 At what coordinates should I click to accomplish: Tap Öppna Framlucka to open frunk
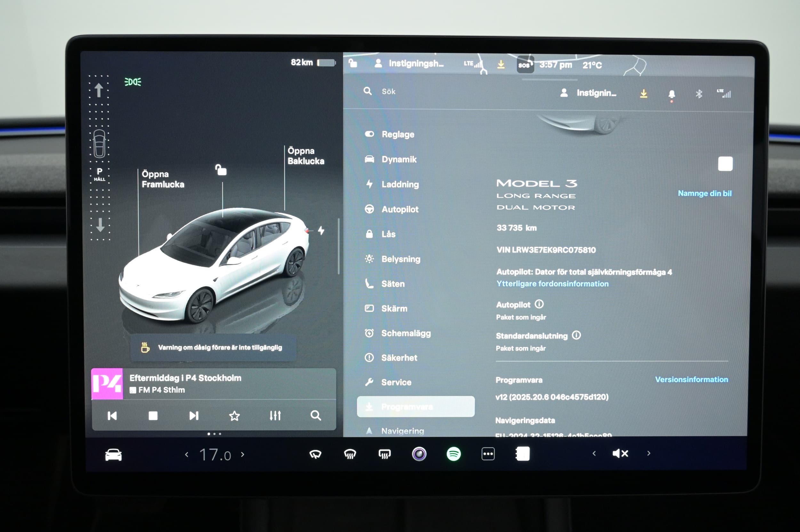tap(163, 179)
